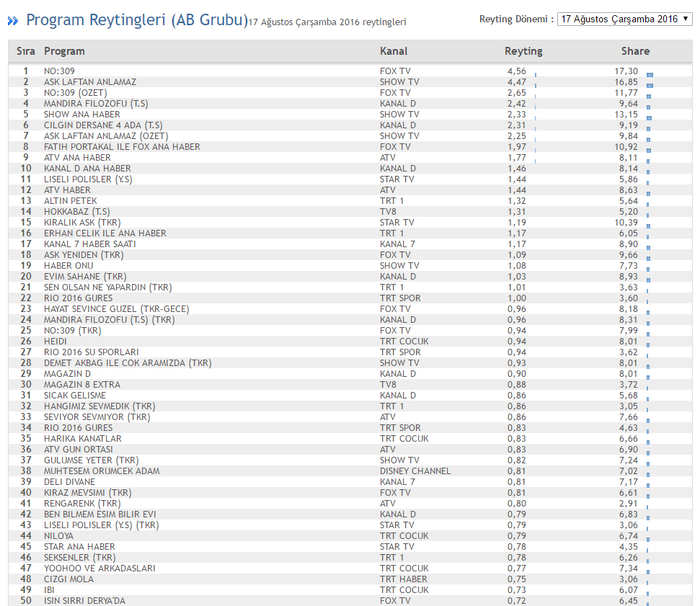Select SHOW ANA HABER program
Viewport: 700px width, 606px height.
[81, 115]
